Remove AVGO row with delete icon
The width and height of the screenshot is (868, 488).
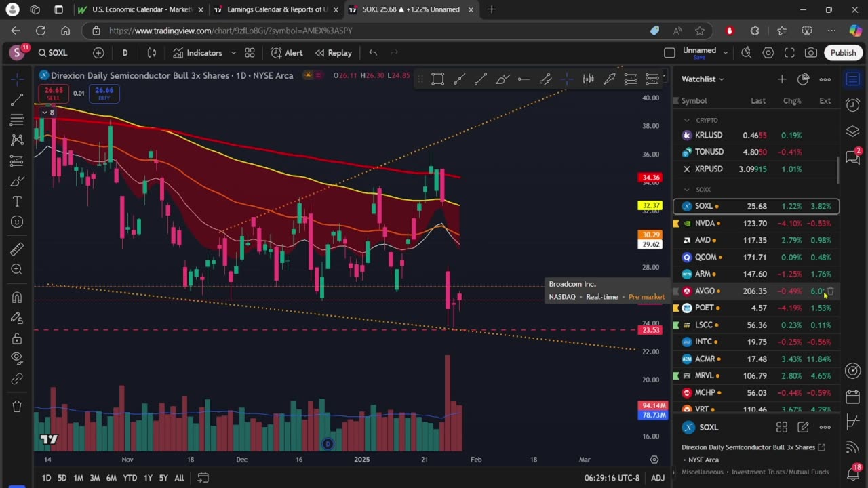[x=831, y=291]
